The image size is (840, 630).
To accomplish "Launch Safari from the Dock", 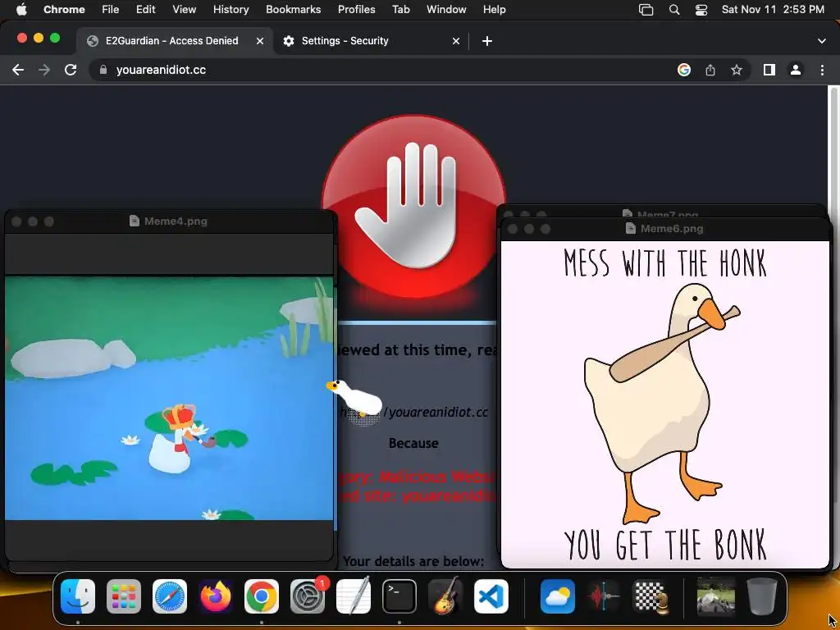I will (x=170, y=596).
